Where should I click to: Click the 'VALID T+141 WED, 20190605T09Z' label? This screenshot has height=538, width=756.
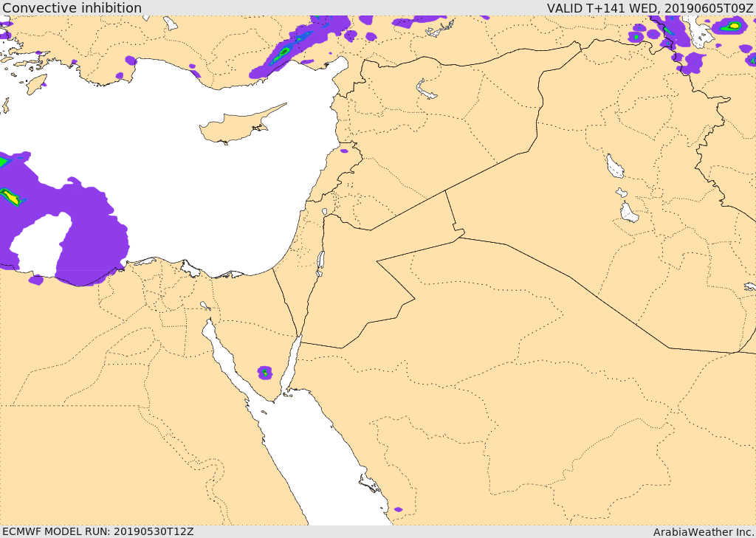tap(650, 7)
